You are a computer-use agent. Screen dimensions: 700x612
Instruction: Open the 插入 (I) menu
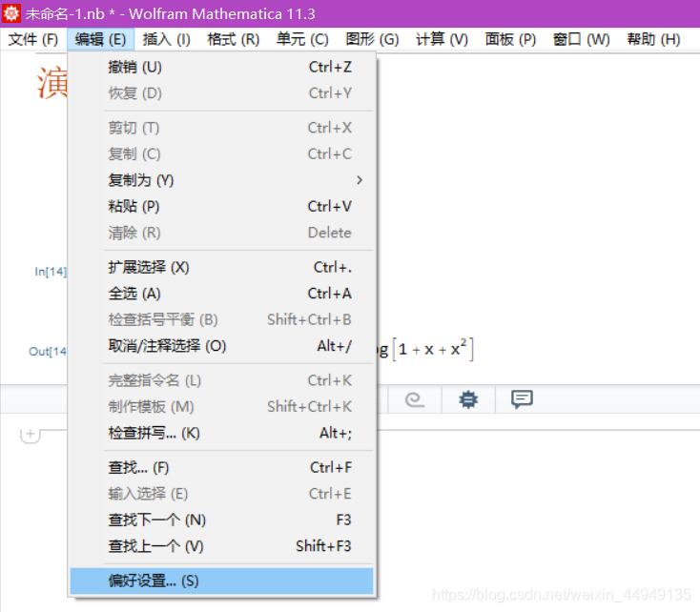point(167,39)
